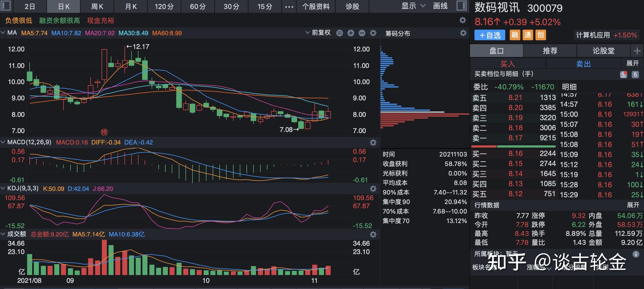This screenshot has height=289, width=644.
Task: Switch to 60分 period
Action: [x=198, y=6]
